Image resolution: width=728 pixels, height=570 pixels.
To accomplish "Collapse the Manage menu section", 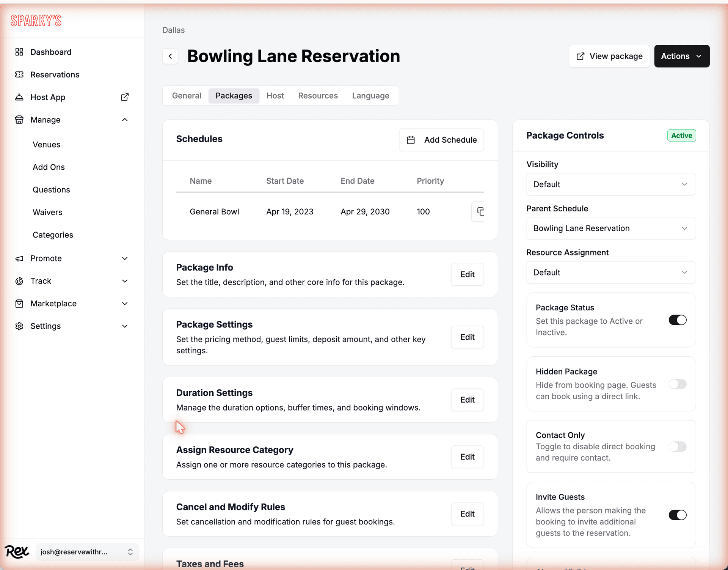I will click(125, 120).
